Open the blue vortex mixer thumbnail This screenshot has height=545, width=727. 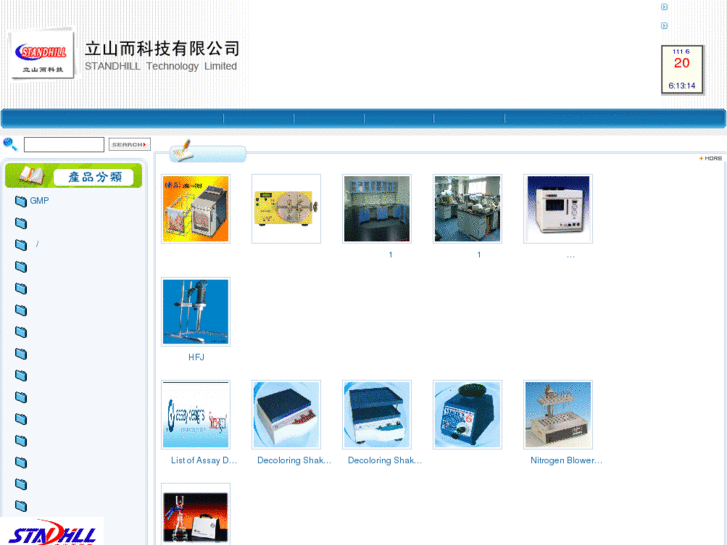pyautogui.click(x=467, y=415)
